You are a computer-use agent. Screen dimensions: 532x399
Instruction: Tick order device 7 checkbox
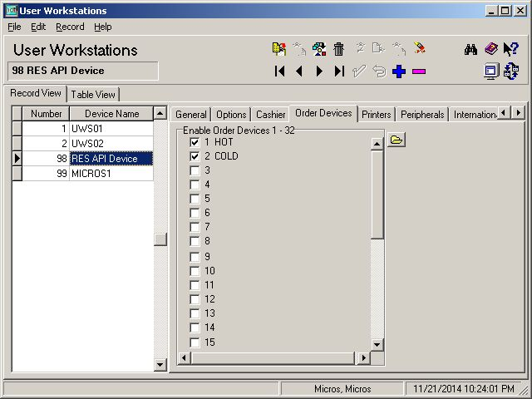click(195, 227)
